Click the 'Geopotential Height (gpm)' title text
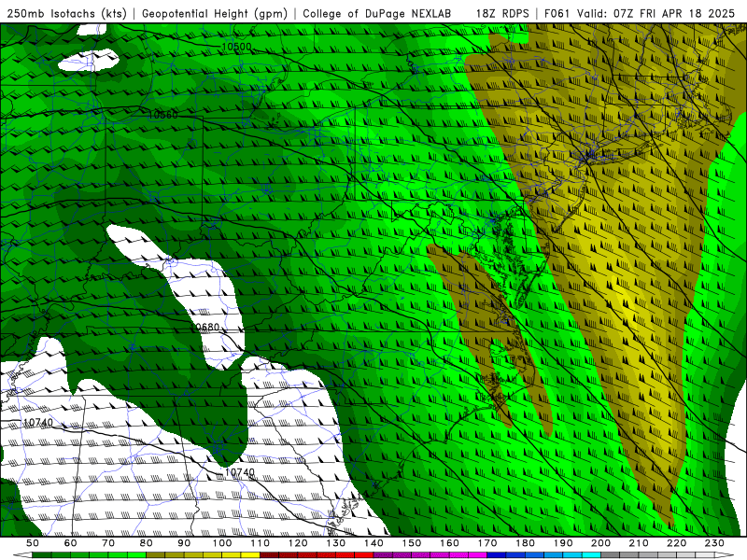The image size is (747, 560). tap(215, 13)
